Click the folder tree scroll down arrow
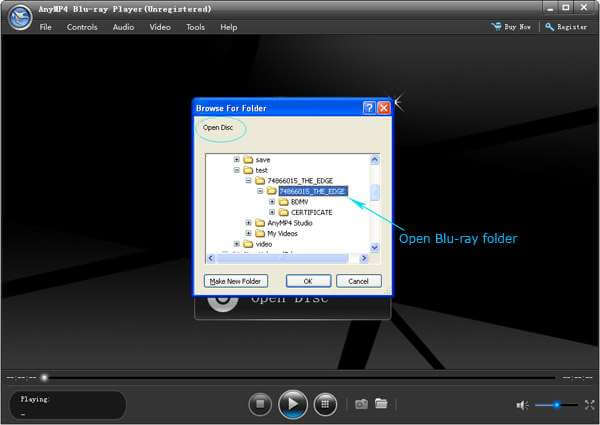600x425 pixels. point(375,248)
